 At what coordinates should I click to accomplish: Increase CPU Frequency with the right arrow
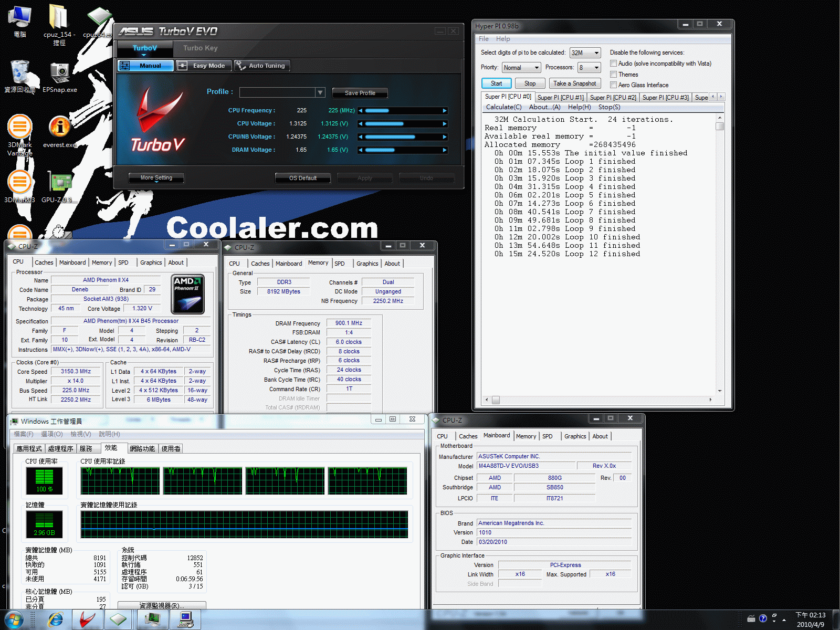coord(445,111)
